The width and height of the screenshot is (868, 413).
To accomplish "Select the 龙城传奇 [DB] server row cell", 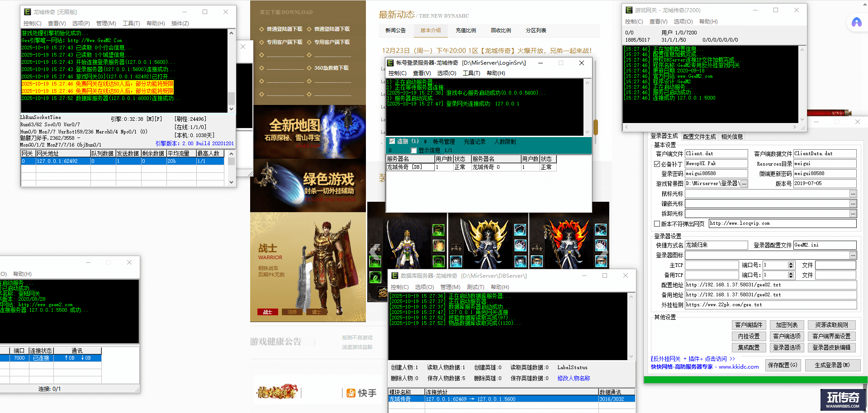I will point(410,167).
